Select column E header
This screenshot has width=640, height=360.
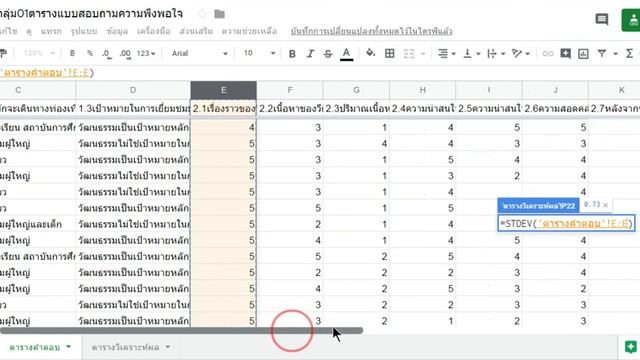pos(223,90)
